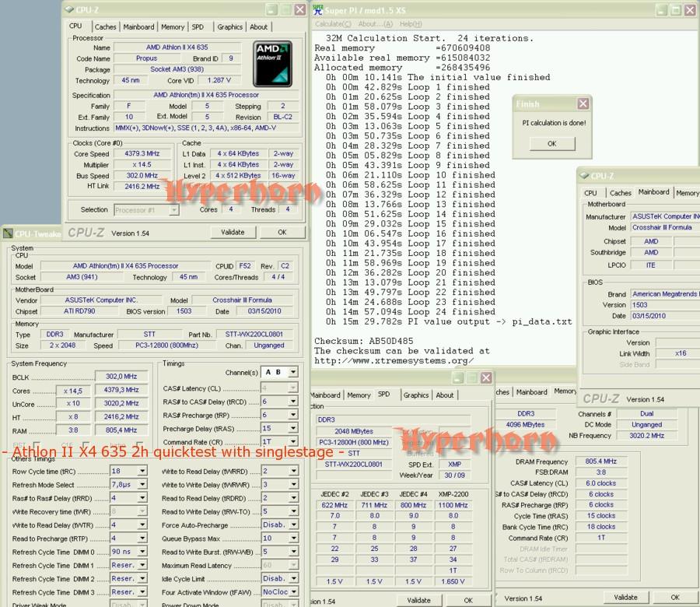Open Force Auto-Precharge dropdown
The image size is (700, 607).
293,525
